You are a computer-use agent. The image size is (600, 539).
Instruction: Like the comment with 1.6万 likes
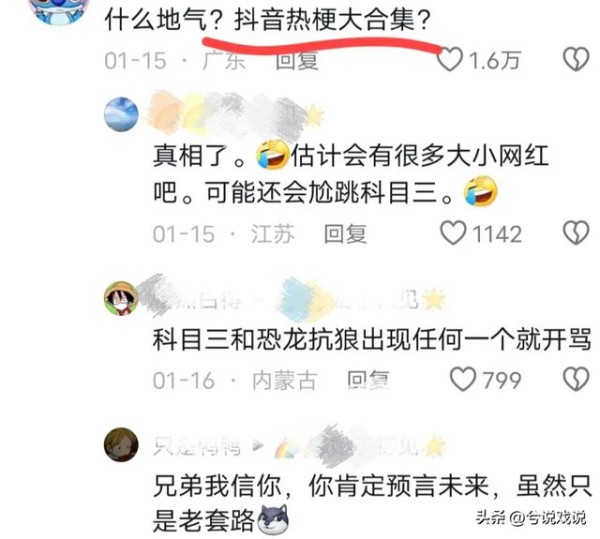pyautogui.click(x=450, y=60)
